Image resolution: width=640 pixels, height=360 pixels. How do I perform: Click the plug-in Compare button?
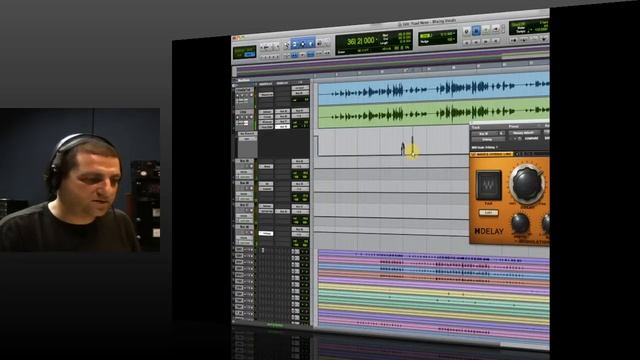coord(531,138)
